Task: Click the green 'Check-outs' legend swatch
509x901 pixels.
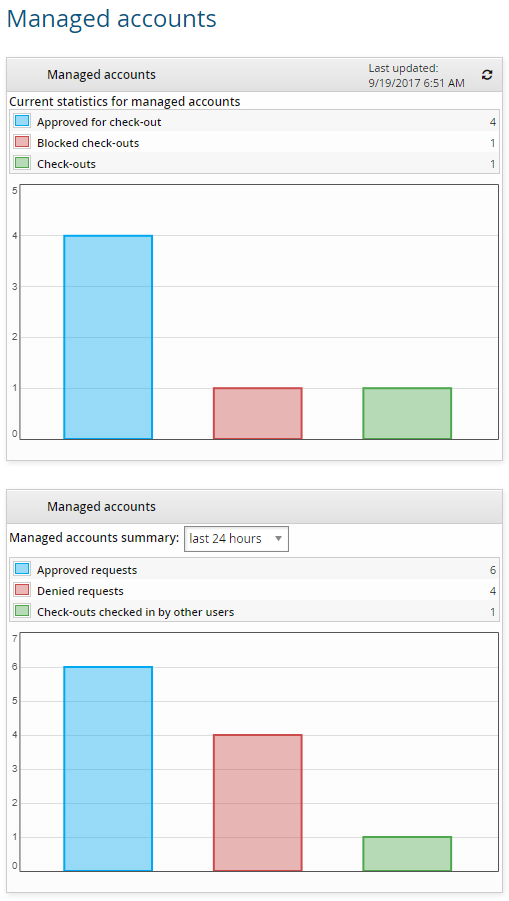Action: (x=22, y=163)
